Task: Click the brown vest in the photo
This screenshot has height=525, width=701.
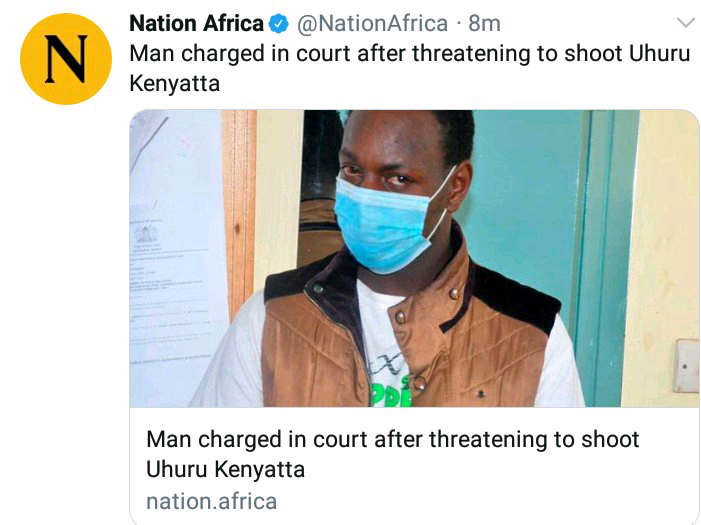Action: coord(409,335)
